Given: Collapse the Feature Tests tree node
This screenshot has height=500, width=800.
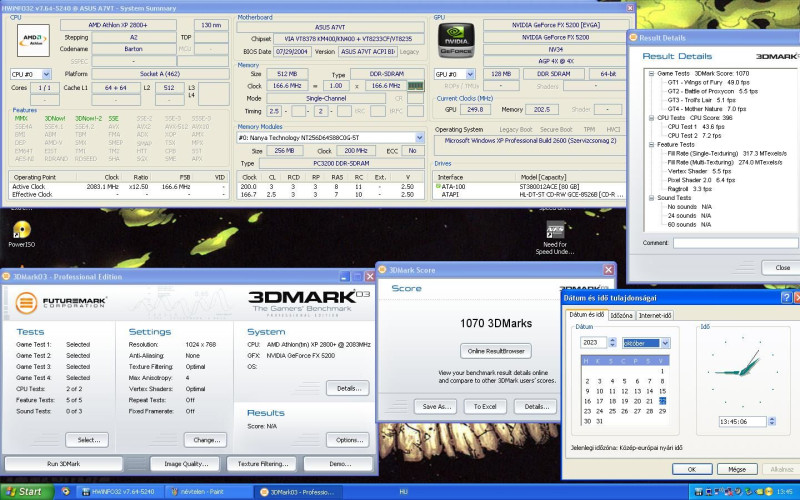Looking at the screenshot, I should (652, 145).
